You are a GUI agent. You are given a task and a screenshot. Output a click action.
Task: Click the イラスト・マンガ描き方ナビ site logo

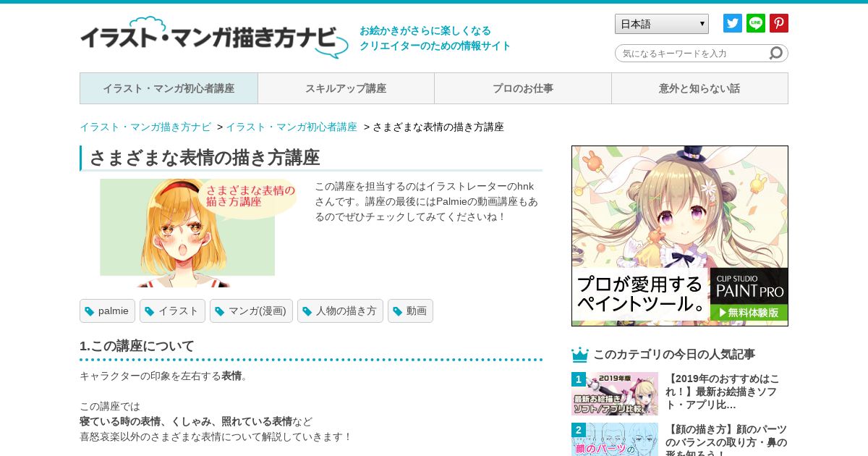coord(214,38)
